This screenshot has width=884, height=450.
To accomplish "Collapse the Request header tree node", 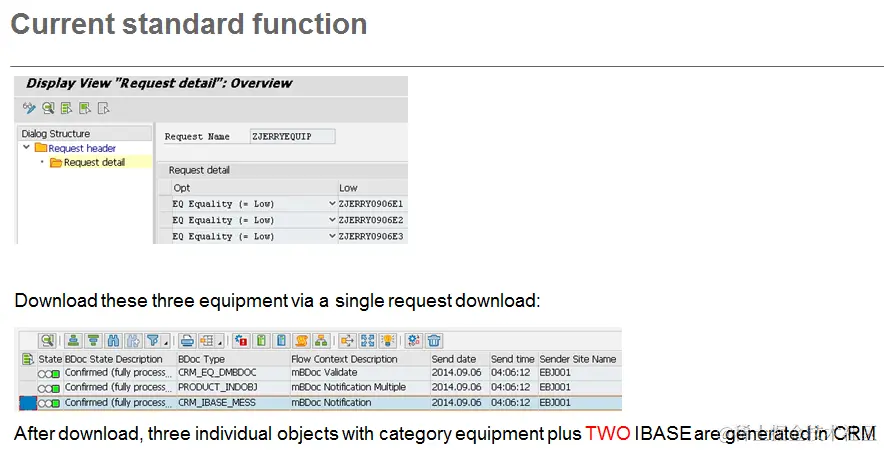I will (x=26, y=148).
